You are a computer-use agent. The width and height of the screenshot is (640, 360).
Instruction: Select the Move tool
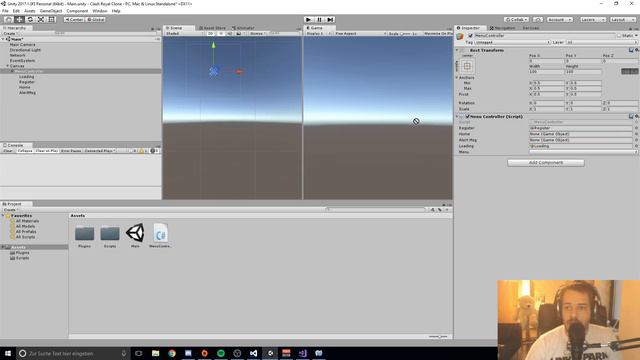click(x=19, y=20)
